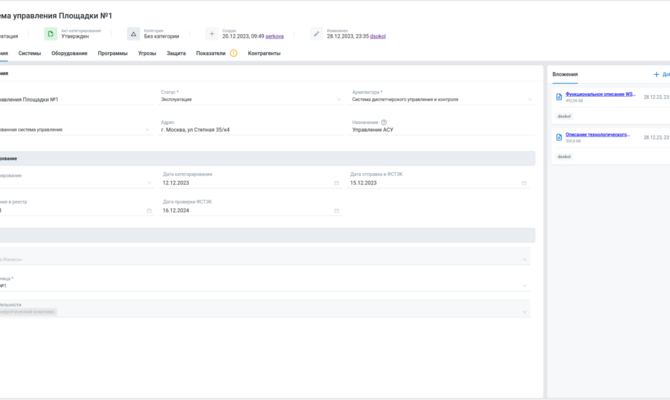Expand the greyed dropdown containing Ижевск
670x400 pixels.
[x=525, y=259]
